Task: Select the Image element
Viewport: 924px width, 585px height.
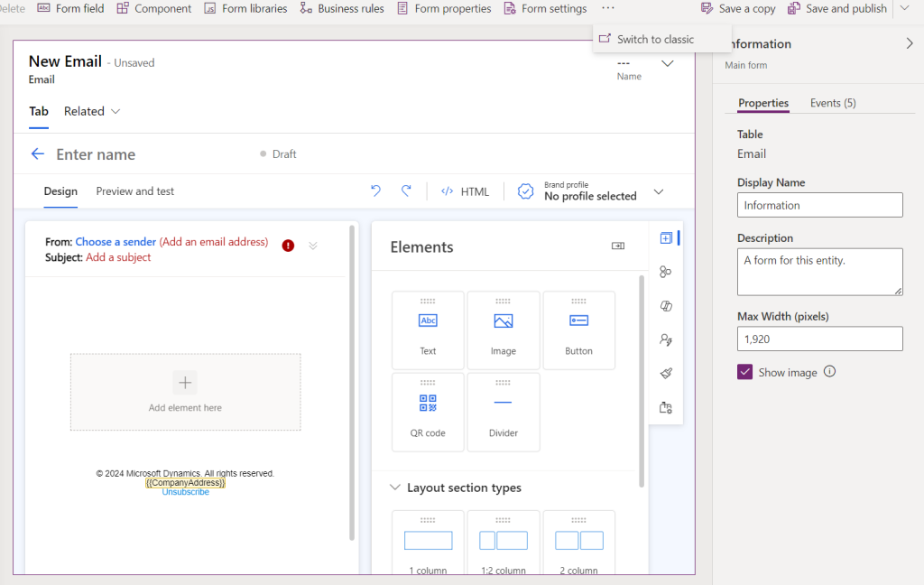Action: click(x=504, y=330)
